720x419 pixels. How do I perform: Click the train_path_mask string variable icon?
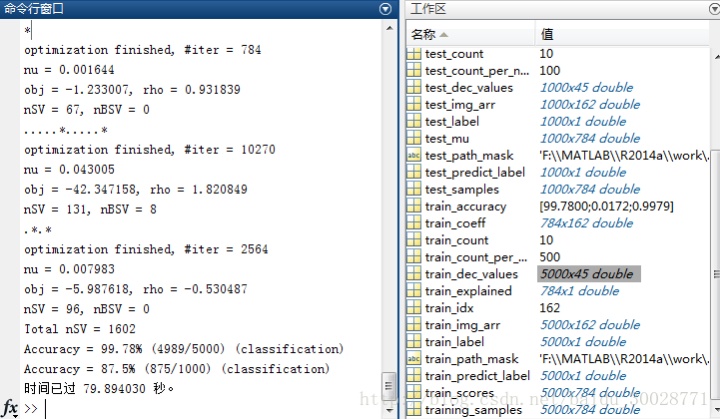(413, 359)
